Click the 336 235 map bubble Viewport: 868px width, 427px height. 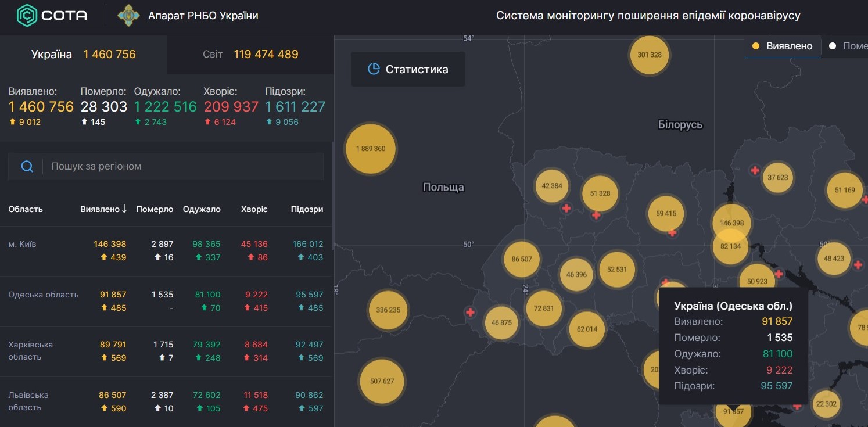[388, 310]
